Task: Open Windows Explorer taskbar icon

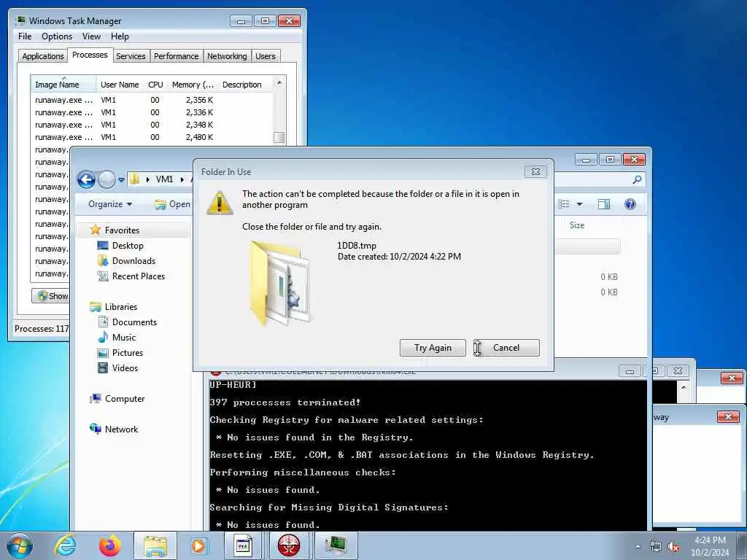Action: point(155,545)
